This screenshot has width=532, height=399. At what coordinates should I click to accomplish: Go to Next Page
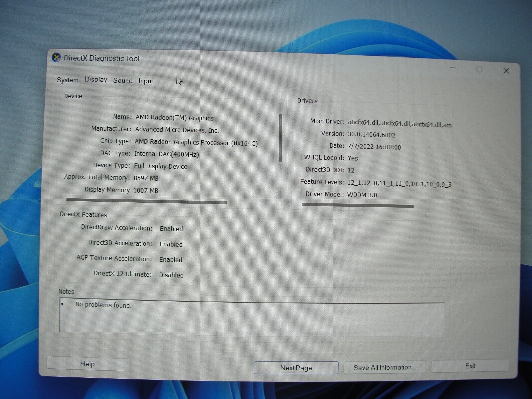[296, 368]
